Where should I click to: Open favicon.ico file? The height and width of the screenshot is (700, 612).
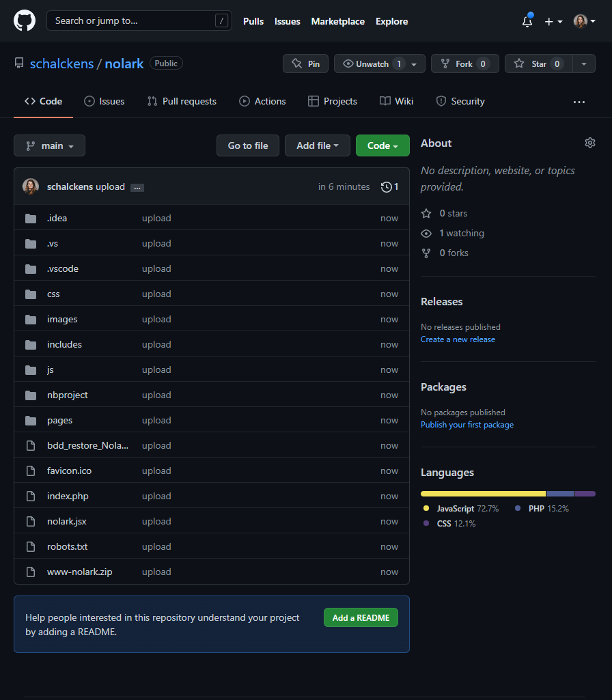(x=69, y=471)
